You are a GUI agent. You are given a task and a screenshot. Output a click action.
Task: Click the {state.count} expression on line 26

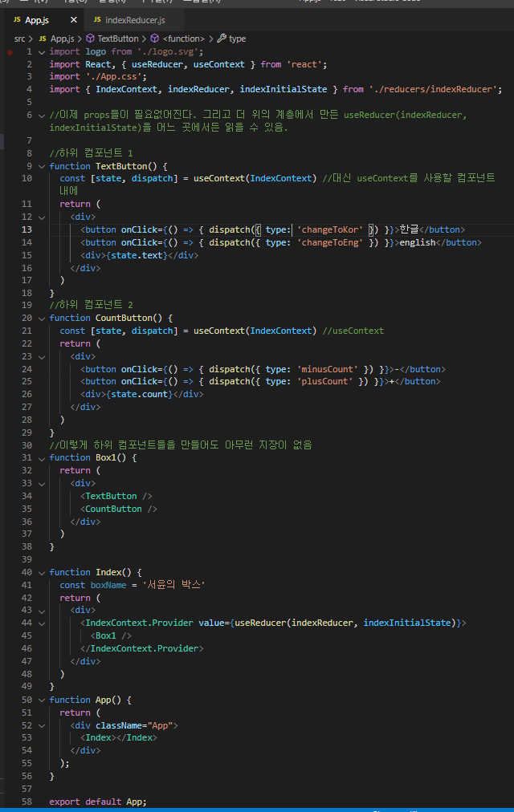(x=140, y=394)
